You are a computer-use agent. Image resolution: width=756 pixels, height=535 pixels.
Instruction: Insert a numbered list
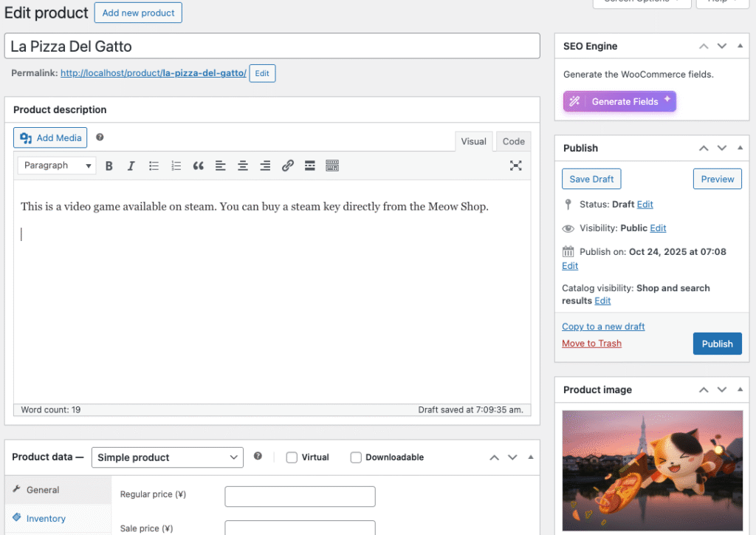tap(176, 166)
